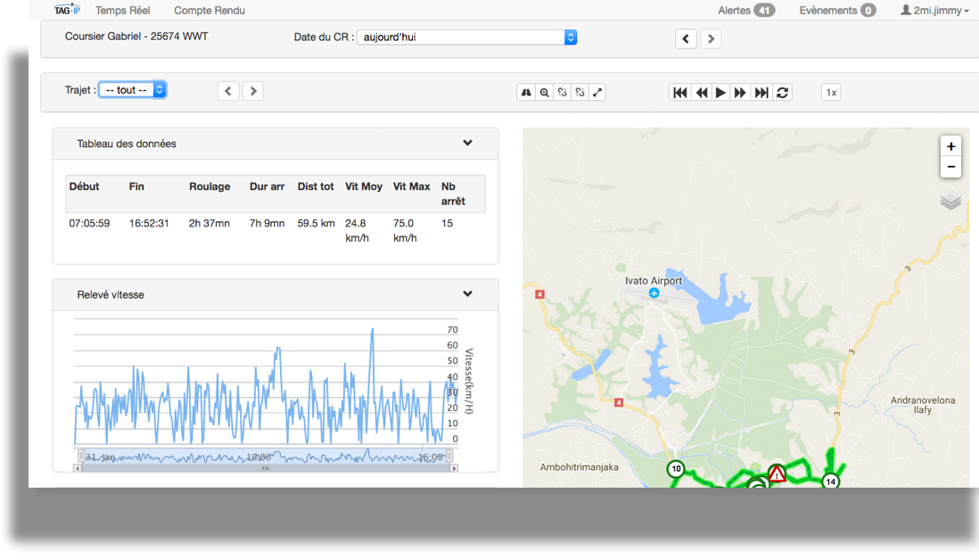
Task: Expand the map to fullscreen
Action: click(x=597, y=93)
